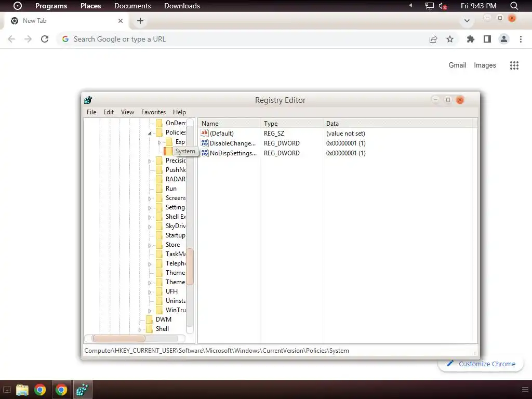
Task: Click the Policies folder icon
Action: coord(159,132)
